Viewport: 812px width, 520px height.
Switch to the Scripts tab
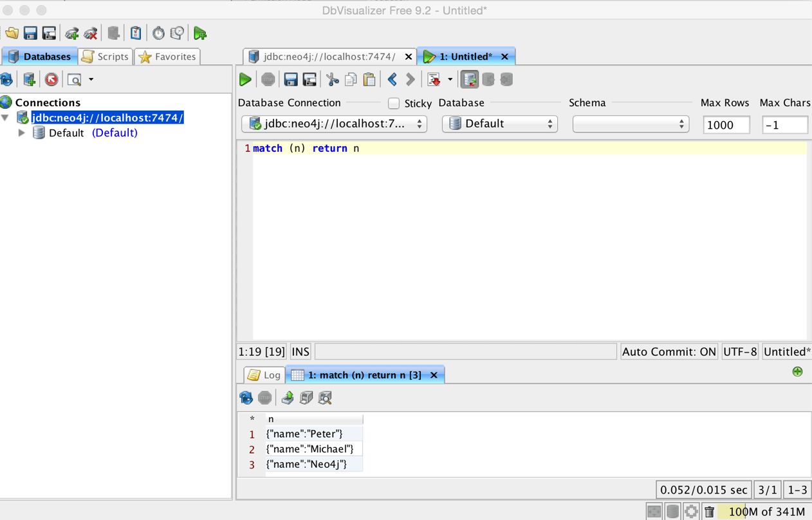click(105, 57)
